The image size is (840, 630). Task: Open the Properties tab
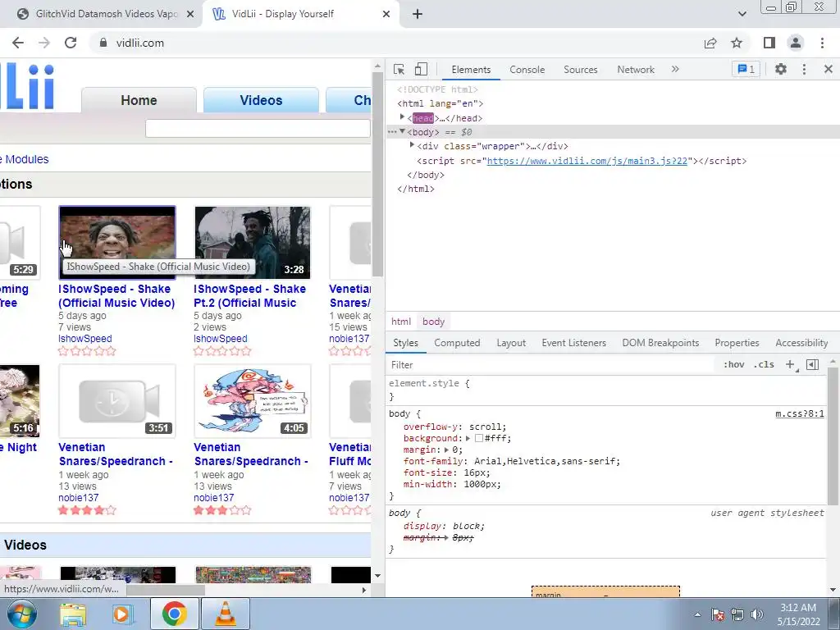[x=737, y=343]
